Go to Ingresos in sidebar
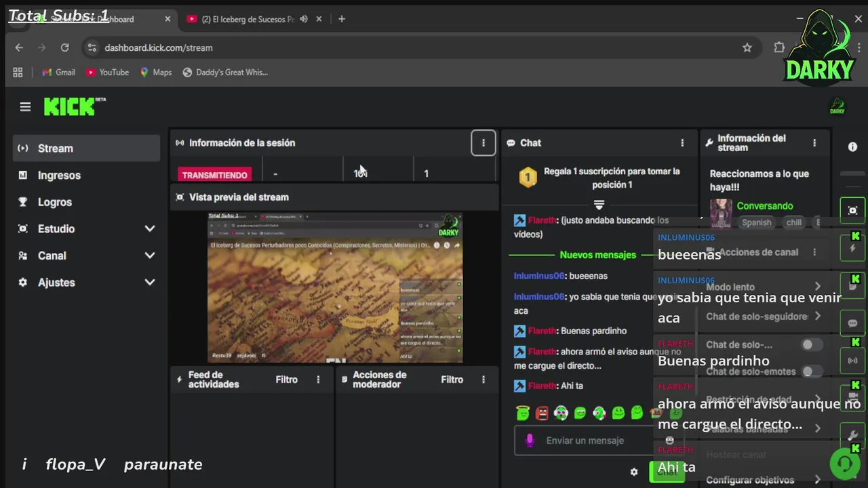The width and height of the screenshot is (868, 488). tap(86, 175)
